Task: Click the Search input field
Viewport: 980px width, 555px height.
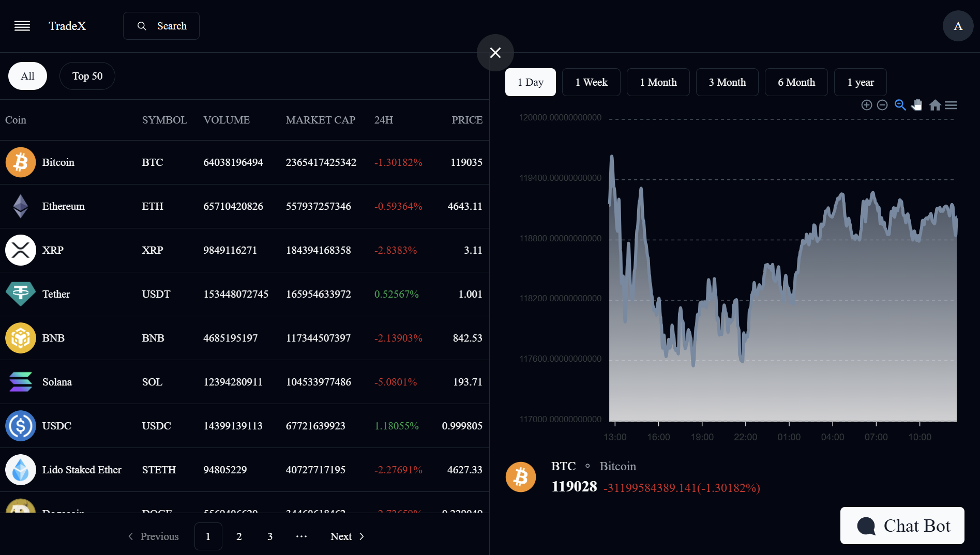Action: (161, 26)
